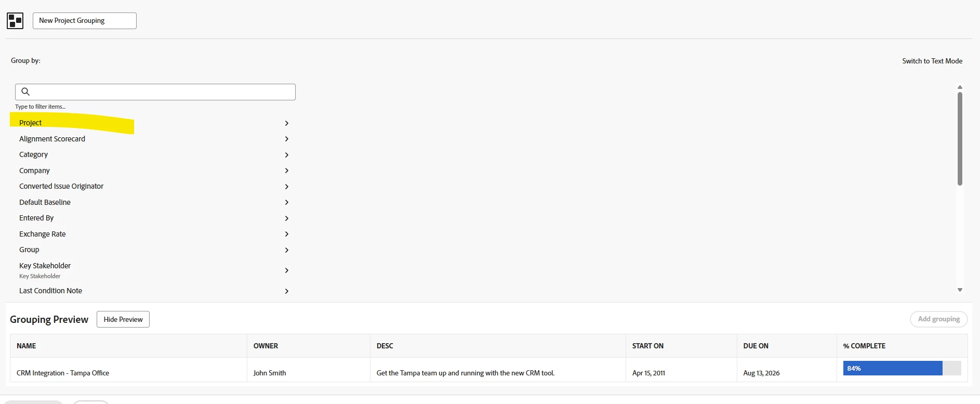Expand the Category chevron arrow
The image size is (980, 404).
click(x=286, y=155)
